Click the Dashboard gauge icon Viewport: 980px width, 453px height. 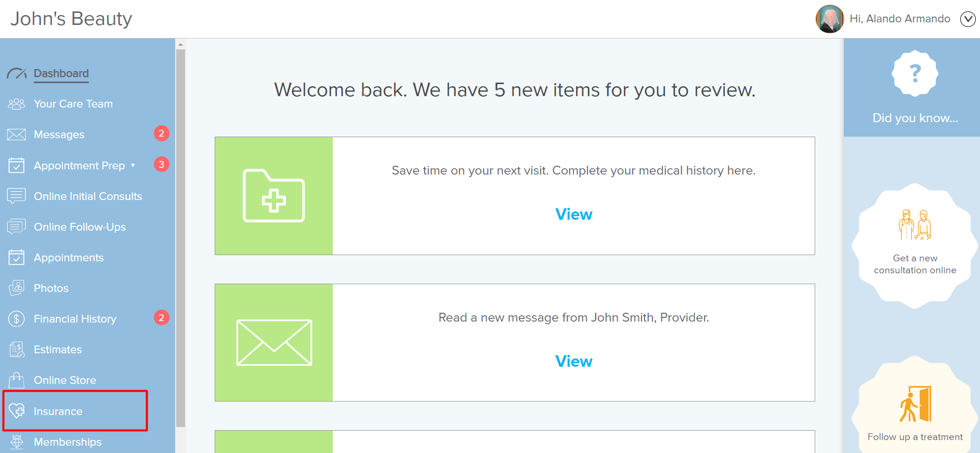17,73
